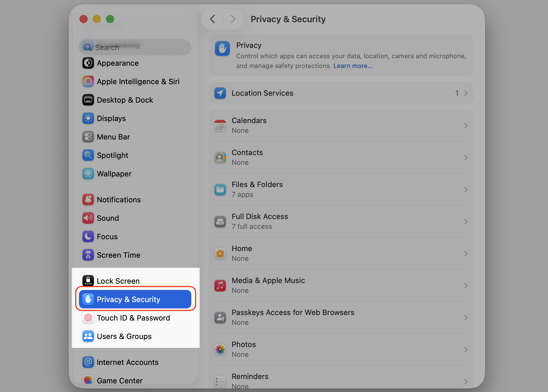
Task: Choose Wallpaper label in sidebar
Action: [x=114, y=174]
